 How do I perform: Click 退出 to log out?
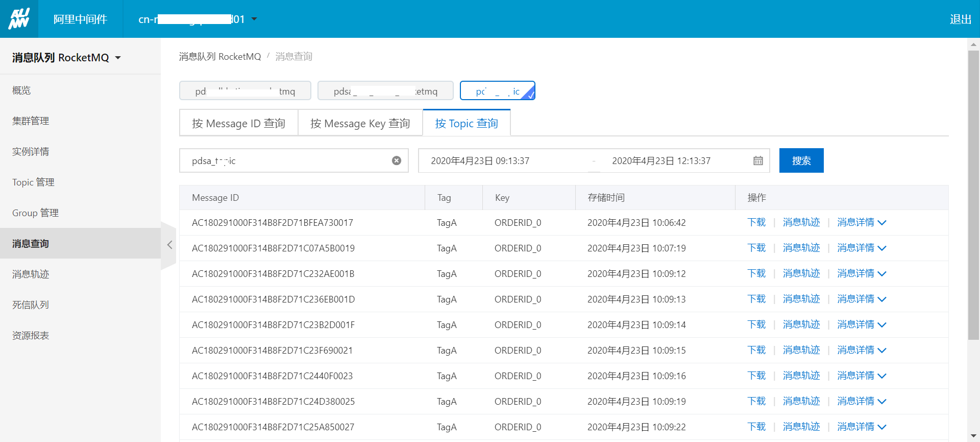point(960,19)
